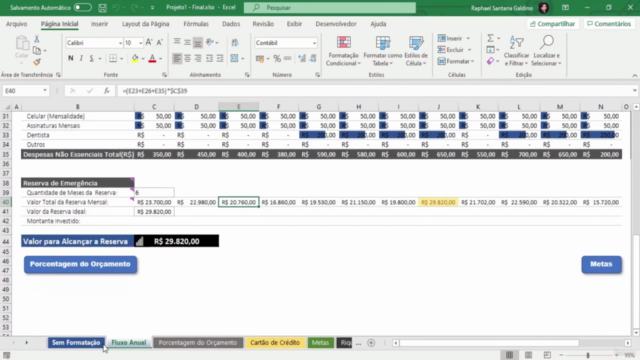Toggle Underline (S) formatting
The image size is (640, 360).
(91, 58)
